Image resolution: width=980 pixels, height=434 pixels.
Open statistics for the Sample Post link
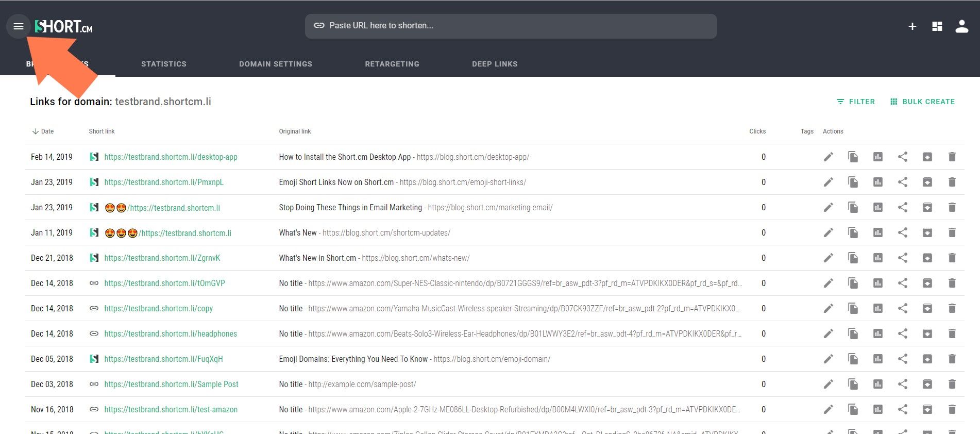point(877,384)
